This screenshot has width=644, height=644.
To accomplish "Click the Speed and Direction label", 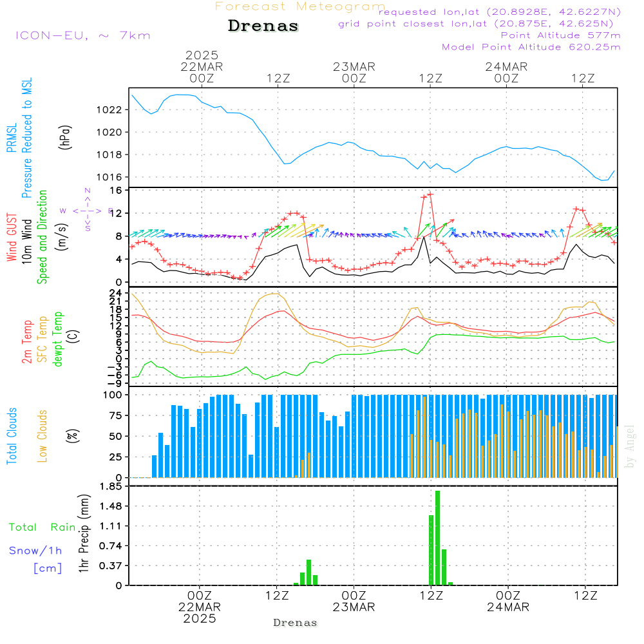I will point(42,237).
